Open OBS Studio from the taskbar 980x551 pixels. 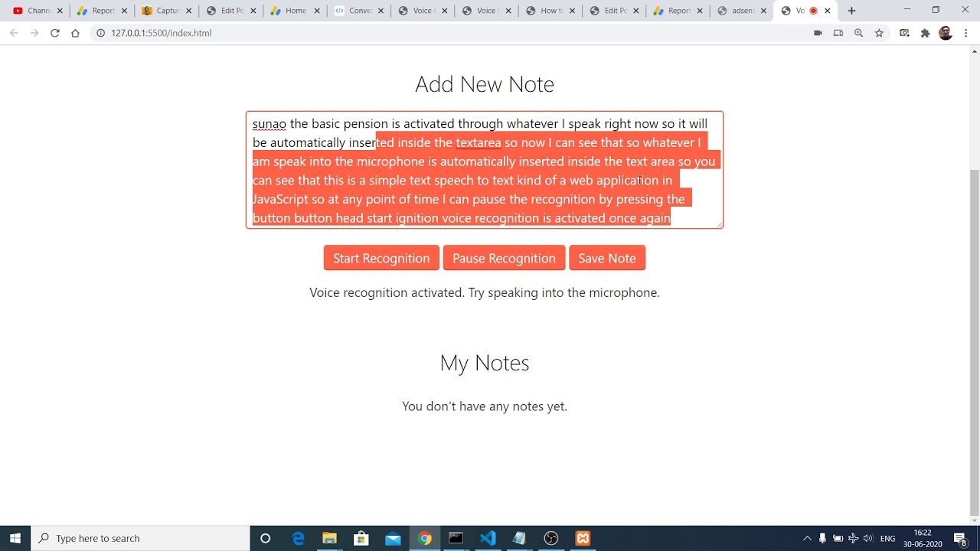(551, 538)
